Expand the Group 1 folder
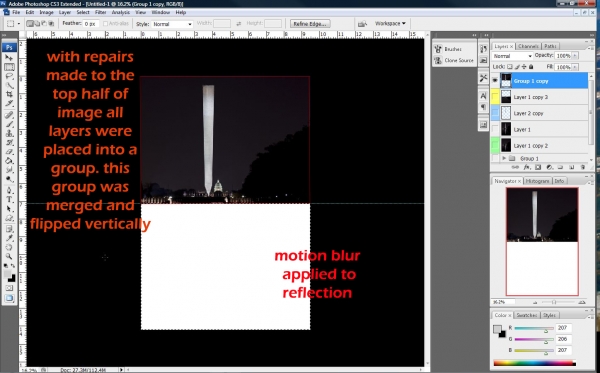Viewport: 600px width, 373px height. click(504, 158)
